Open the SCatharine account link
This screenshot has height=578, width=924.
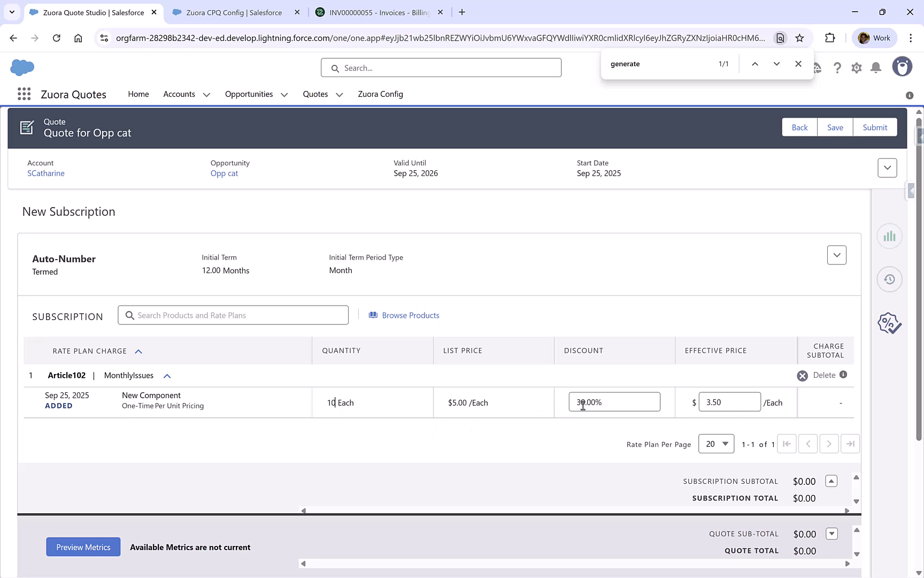pos(46,173)
